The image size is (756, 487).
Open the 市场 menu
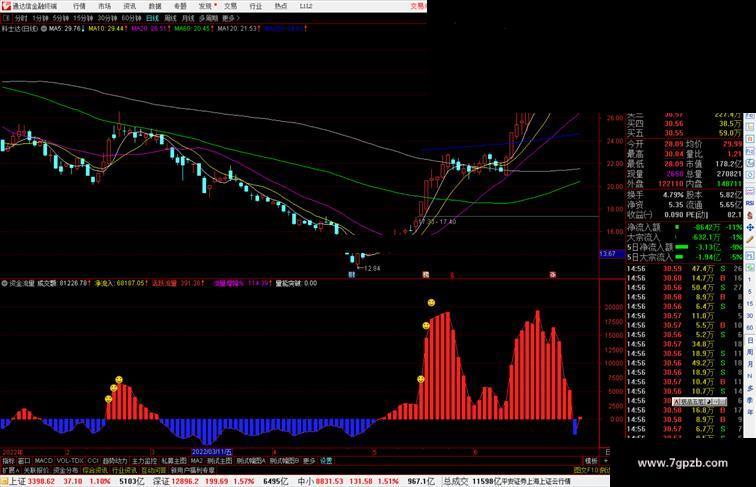pyautogui.click(x=105, y=6)
